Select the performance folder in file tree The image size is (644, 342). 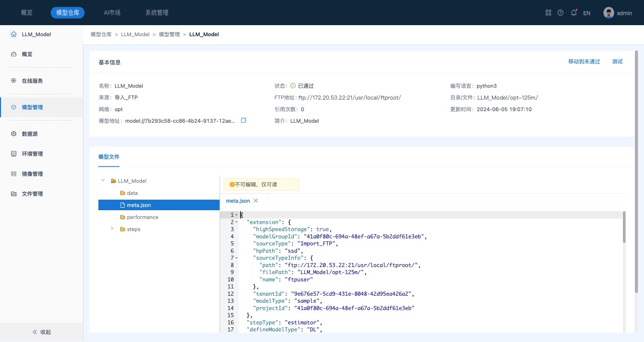click(x=142, y=217)
